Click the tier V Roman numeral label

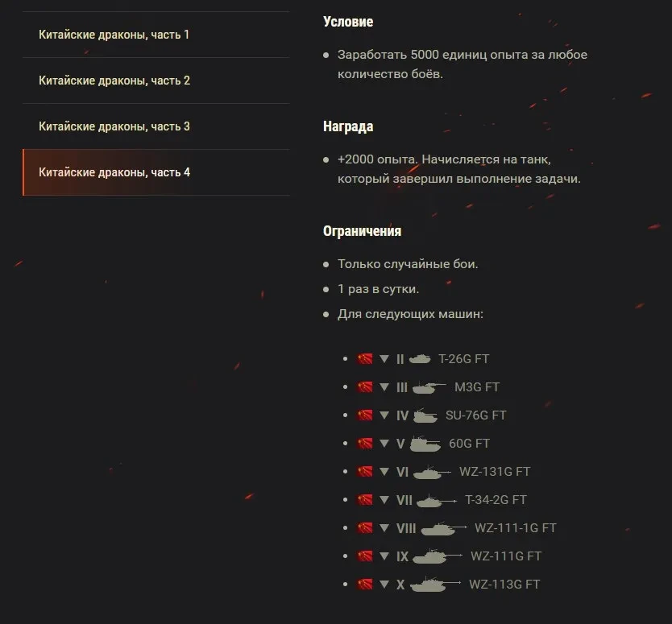400,444
